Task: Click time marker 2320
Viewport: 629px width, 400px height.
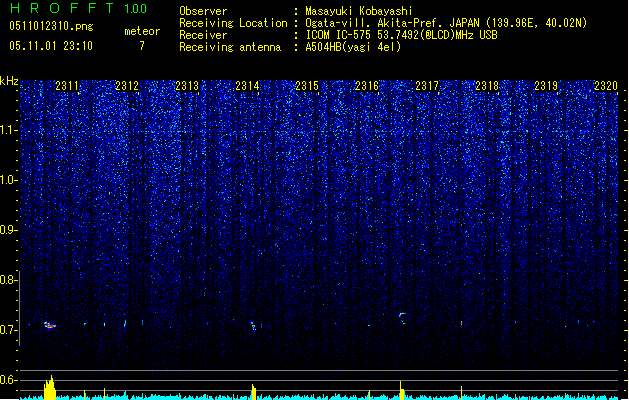Action: point(606,86)
